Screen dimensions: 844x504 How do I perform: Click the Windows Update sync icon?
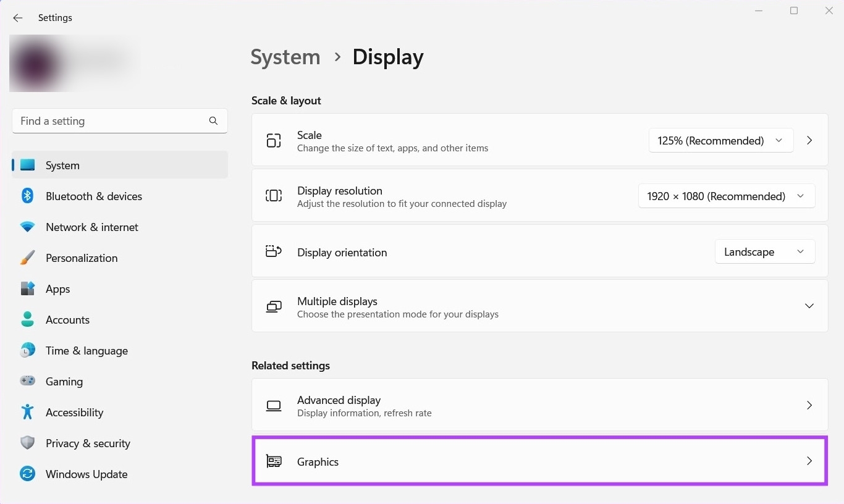[x=27, y=474]
